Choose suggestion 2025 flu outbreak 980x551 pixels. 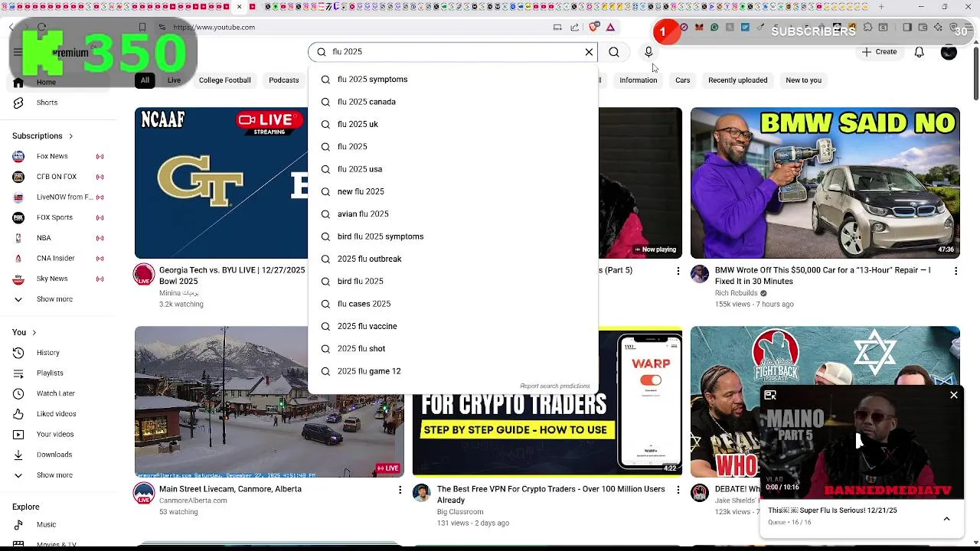pyautogui.click(x=453, y=259)
